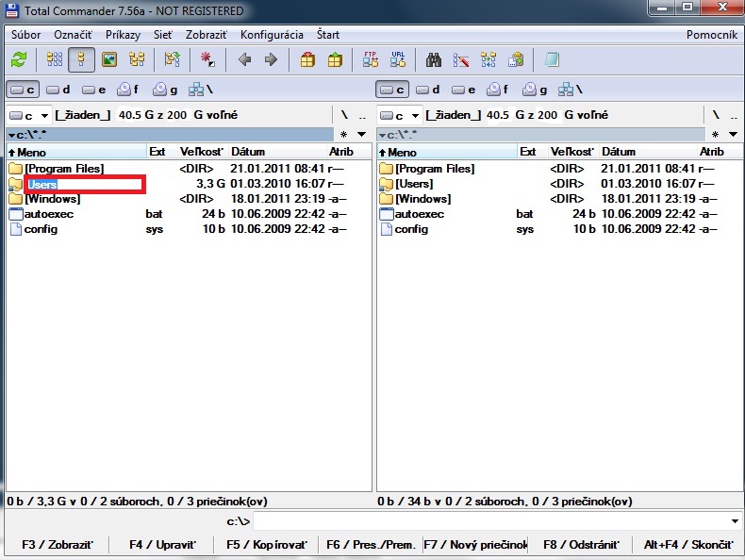Open the URL new FTP connection icon
Viewport: 745px width, 560px height.
(x=398, y=59)
